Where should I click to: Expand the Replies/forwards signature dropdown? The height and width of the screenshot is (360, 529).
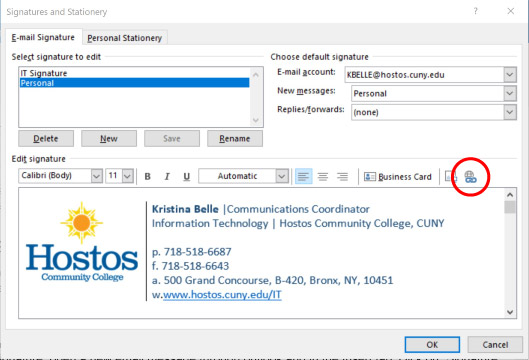pyautogui.click(x=510, y=112)
